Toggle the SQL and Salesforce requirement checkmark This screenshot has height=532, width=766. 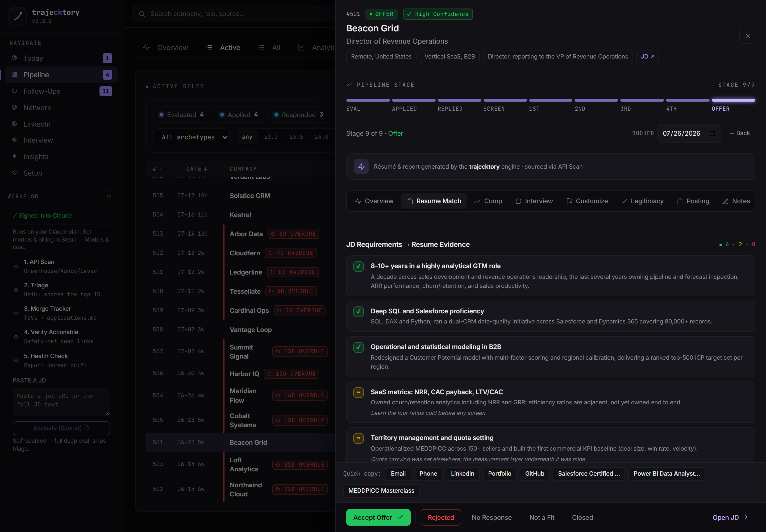tap(359, 311)
